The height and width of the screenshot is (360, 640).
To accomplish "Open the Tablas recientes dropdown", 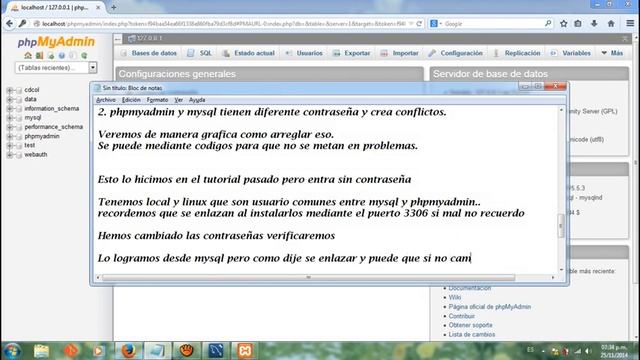I will [x=56, y=68].
